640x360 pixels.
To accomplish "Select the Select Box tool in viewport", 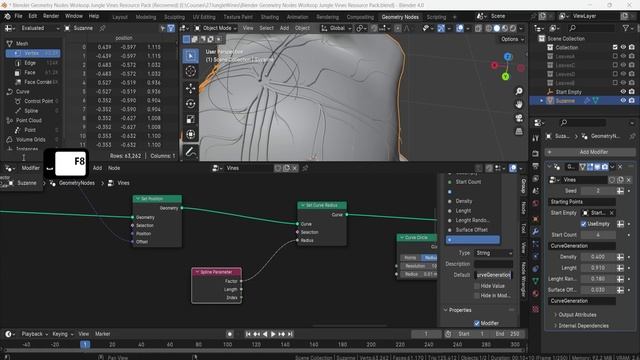I will coord(190,56).
